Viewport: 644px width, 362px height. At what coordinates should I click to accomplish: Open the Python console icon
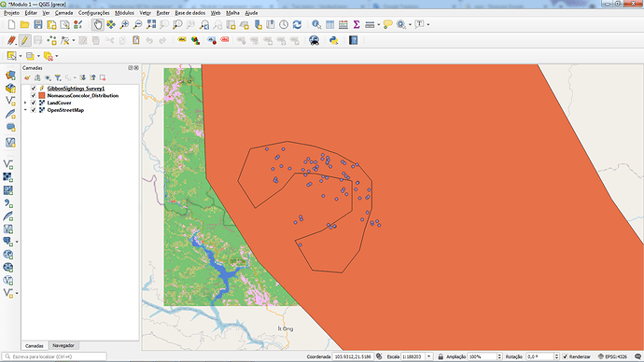click(x=333, y=40)
